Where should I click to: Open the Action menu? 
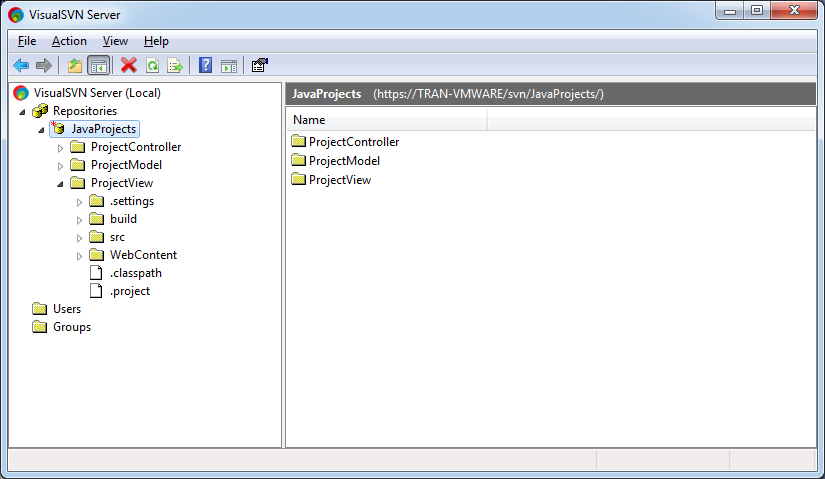(69, 41)
